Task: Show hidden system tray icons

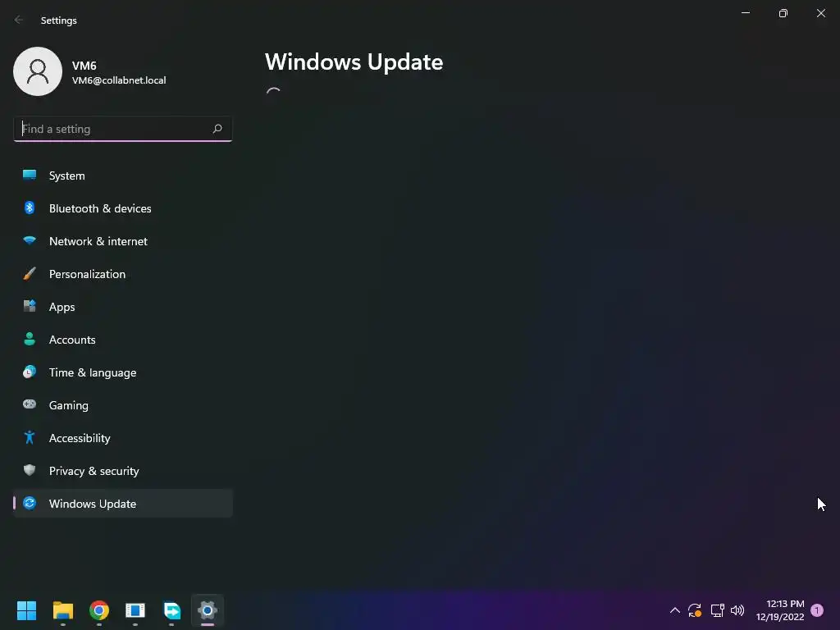Action: click(675, 610)
